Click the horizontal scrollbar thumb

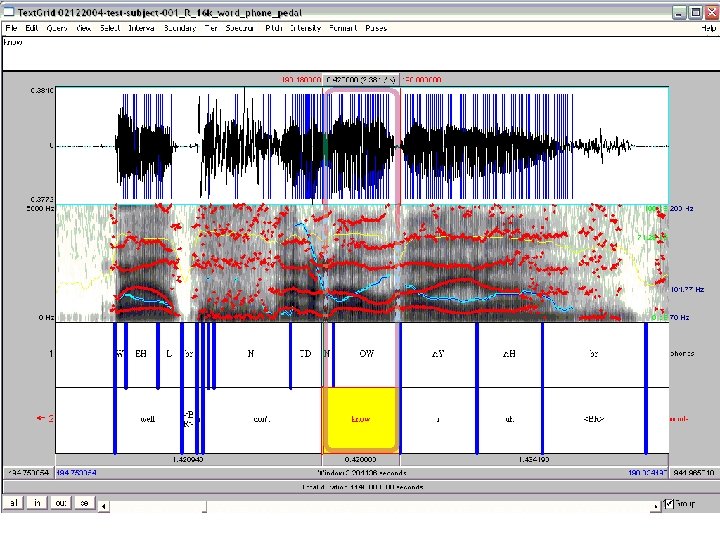pos(205,505)
